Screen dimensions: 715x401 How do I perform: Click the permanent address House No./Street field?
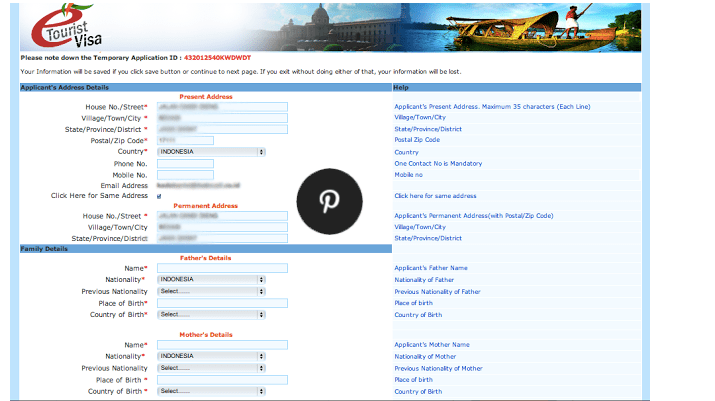pos(221,216)
